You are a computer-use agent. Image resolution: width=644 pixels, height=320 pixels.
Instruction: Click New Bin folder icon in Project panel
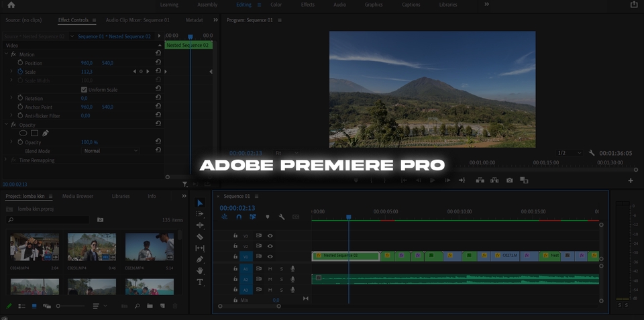pos(150,306)
